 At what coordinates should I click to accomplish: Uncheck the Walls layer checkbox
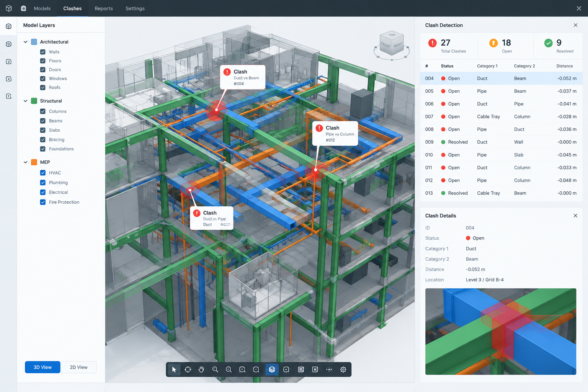pyautogui.click(x=43, y=52)
